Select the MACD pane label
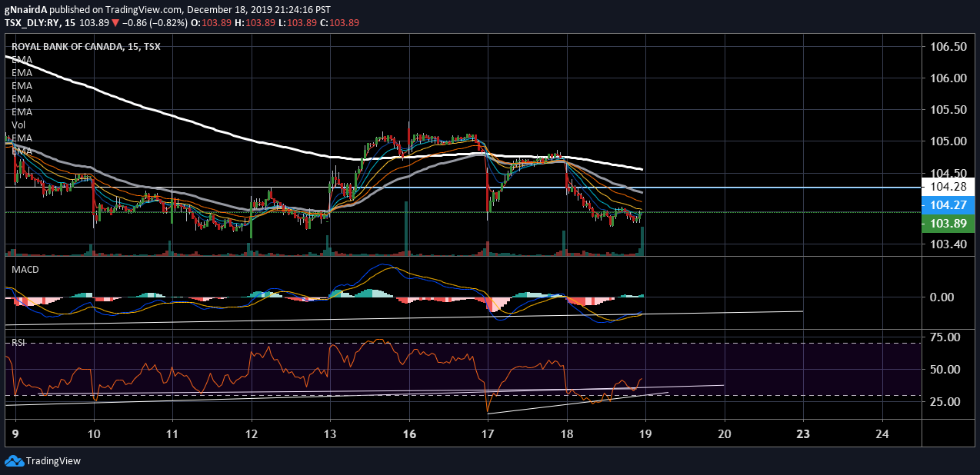980x475 pixels. pos(25,269)
